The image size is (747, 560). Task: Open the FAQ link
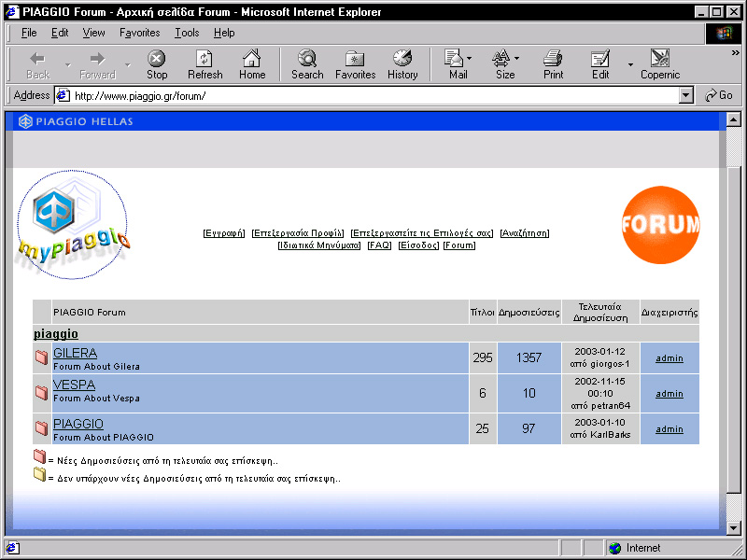pos(379,245)
